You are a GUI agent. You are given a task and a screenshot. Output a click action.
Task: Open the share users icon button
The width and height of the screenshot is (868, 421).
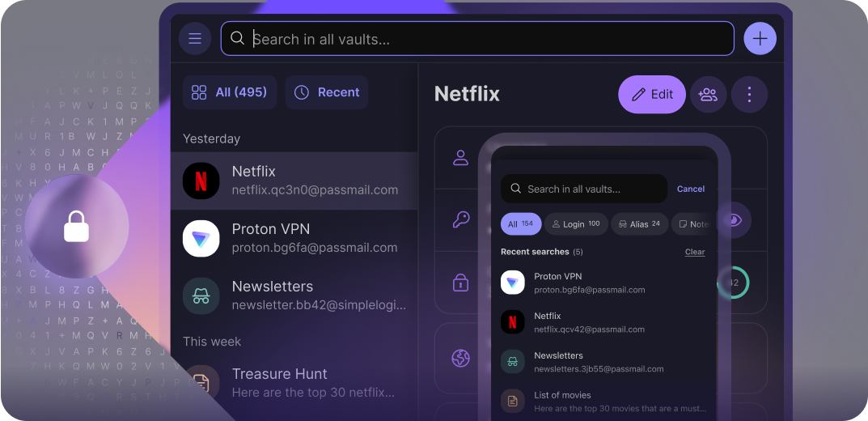pyautogui.click(x=708, y=94)
